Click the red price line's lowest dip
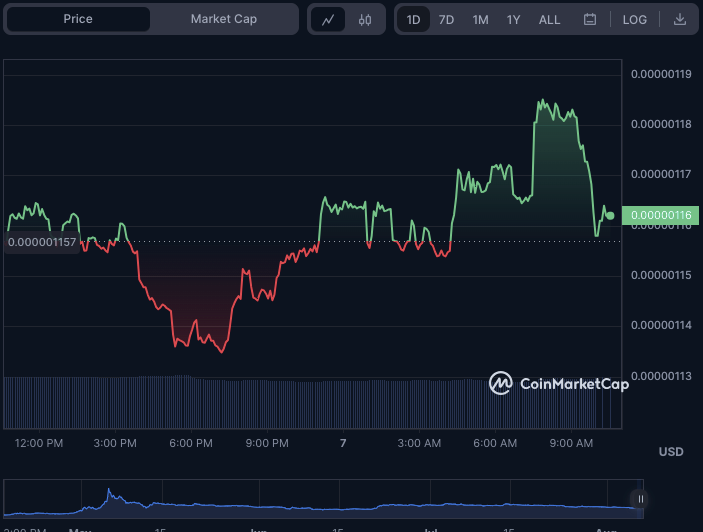This screenshot has height=532, width=703. [222, 351]
